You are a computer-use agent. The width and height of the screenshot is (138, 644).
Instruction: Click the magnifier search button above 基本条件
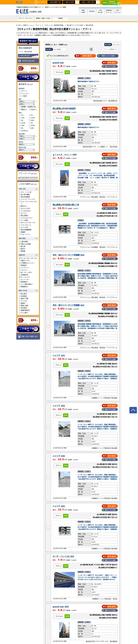click(x=28, y=77)
